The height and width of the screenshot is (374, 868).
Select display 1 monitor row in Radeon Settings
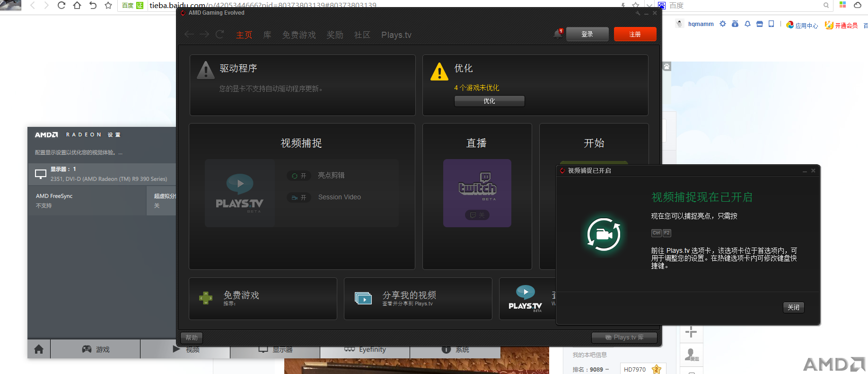tap(102, 174)
